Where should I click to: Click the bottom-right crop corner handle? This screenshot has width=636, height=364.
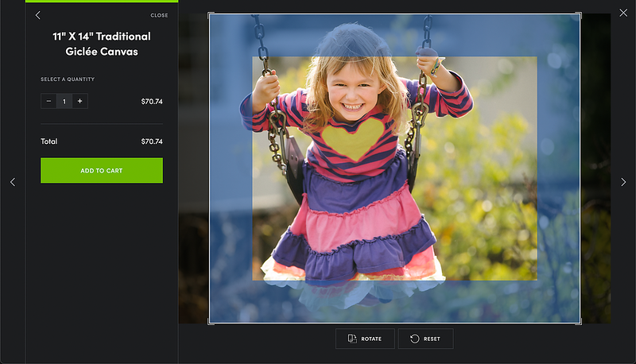click(x=580, y=322)
